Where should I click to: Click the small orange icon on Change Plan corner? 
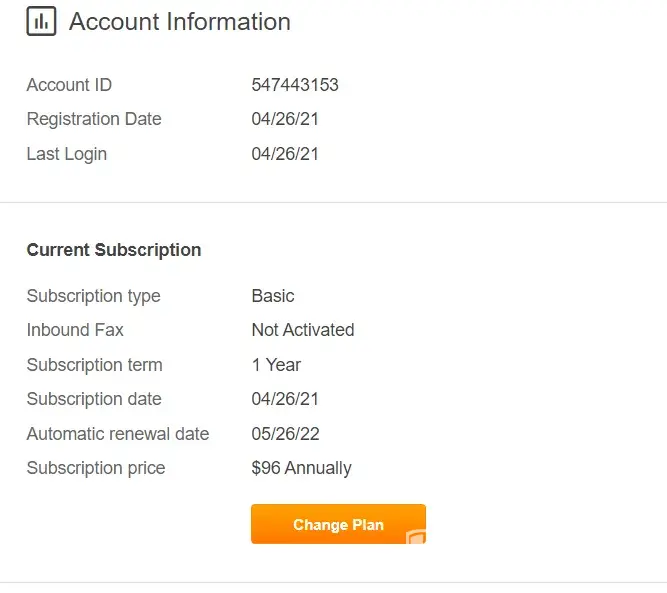(416, 536)
